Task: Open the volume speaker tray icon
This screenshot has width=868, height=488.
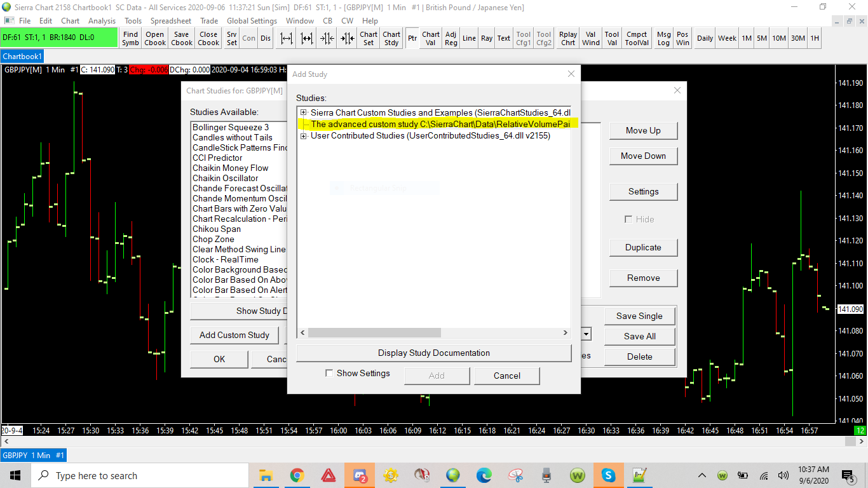Action: click(x=783, y=475)
